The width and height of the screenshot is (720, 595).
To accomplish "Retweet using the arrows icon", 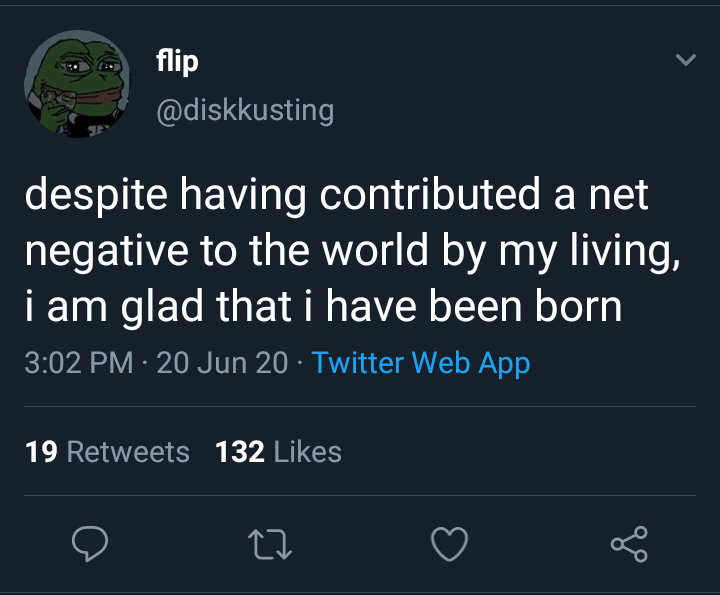I will [270, 544].
